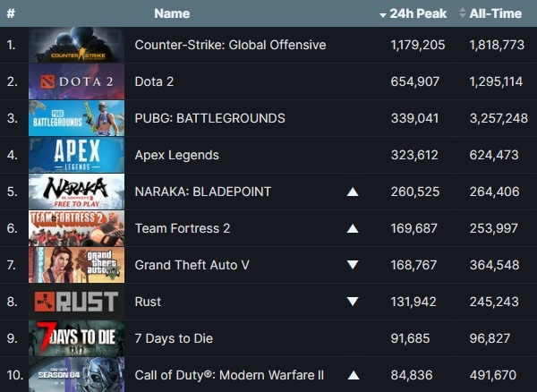This screenshot has height=392, width=537.
Task: Click Team Fortress 2 up-trend arrow icon
Action: 353,228
